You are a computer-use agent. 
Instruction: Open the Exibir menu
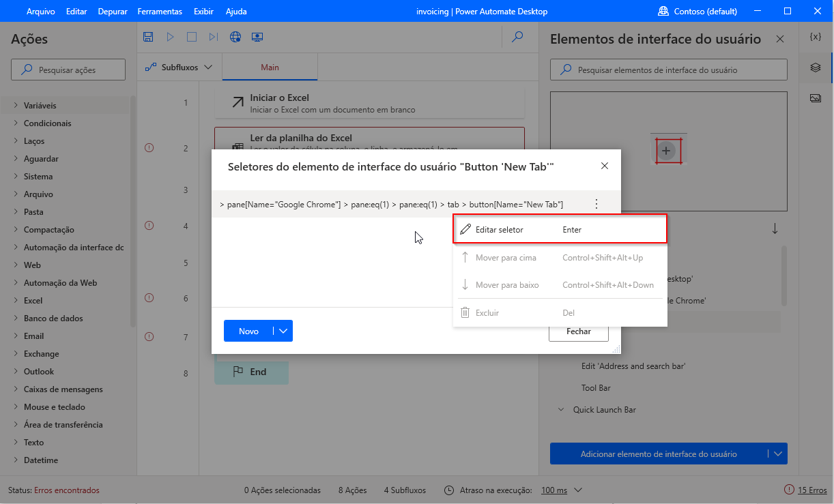(x=203, y=12)
